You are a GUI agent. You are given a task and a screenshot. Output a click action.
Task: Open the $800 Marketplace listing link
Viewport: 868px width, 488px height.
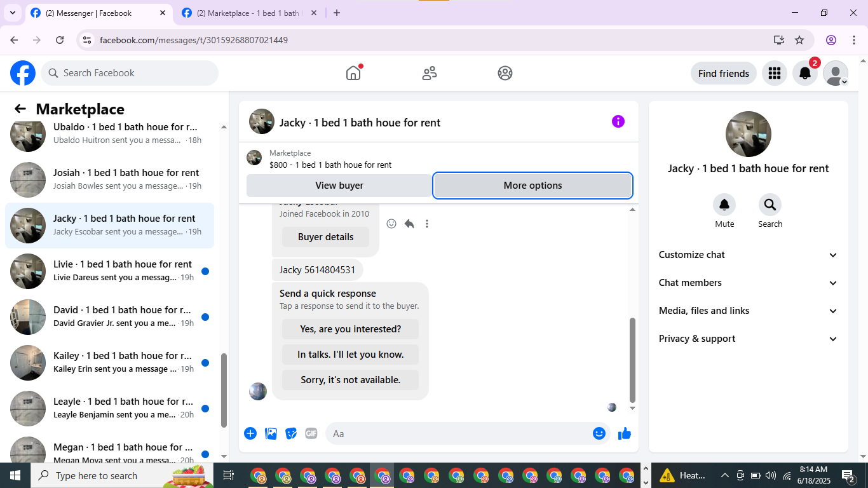(330, 165)
